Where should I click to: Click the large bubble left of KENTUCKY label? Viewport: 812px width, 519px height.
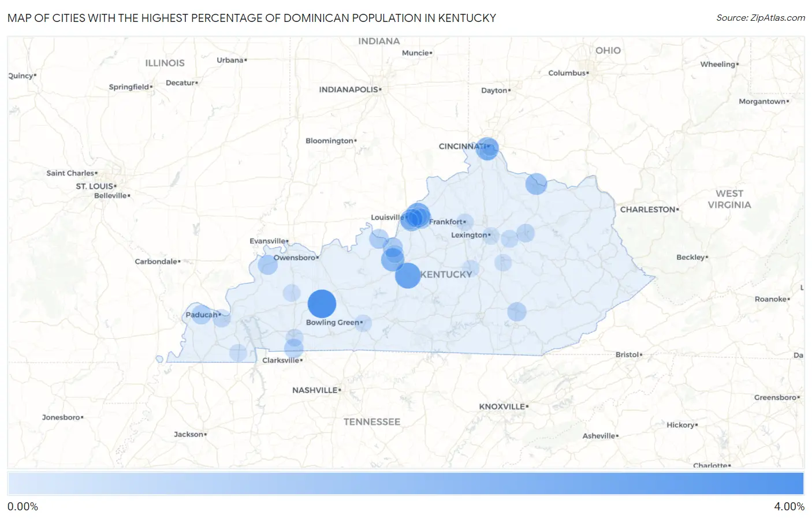(408, 275)
